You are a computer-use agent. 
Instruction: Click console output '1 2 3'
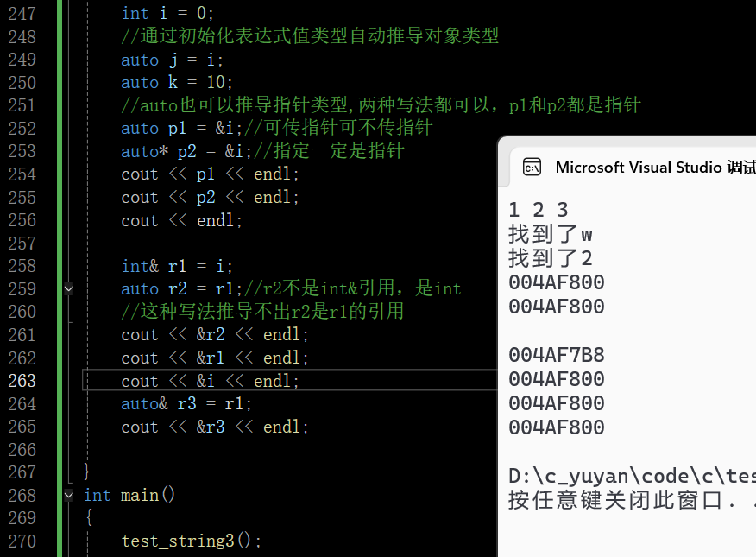[538, 210]
